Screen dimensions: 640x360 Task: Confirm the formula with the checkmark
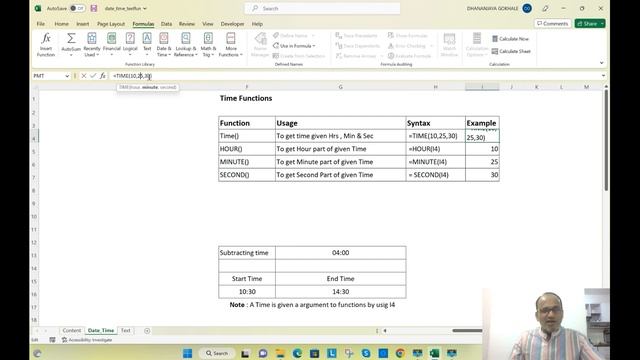coord(93,76)
